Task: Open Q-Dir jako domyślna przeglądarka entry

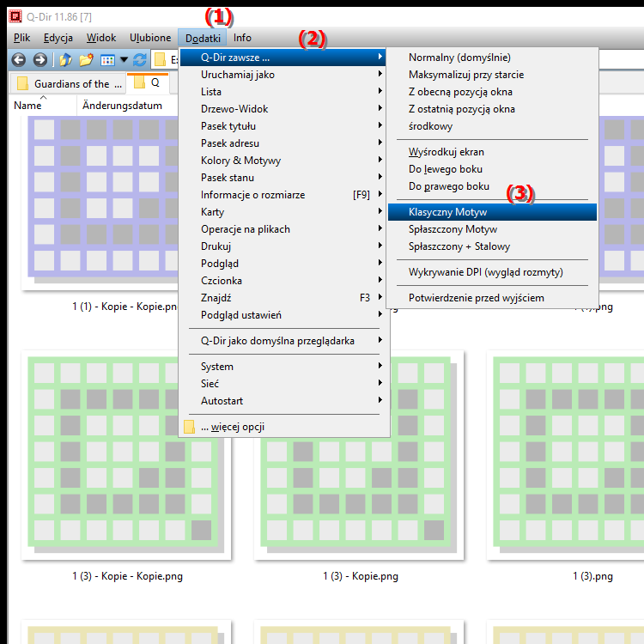Action: click(283, 341)
